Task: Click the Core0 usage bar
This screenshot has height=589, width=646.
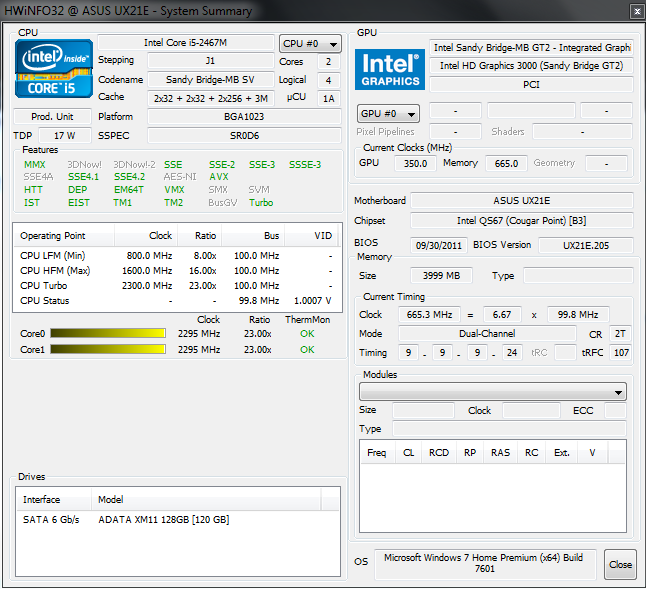Action: click(x=108, y=333)
